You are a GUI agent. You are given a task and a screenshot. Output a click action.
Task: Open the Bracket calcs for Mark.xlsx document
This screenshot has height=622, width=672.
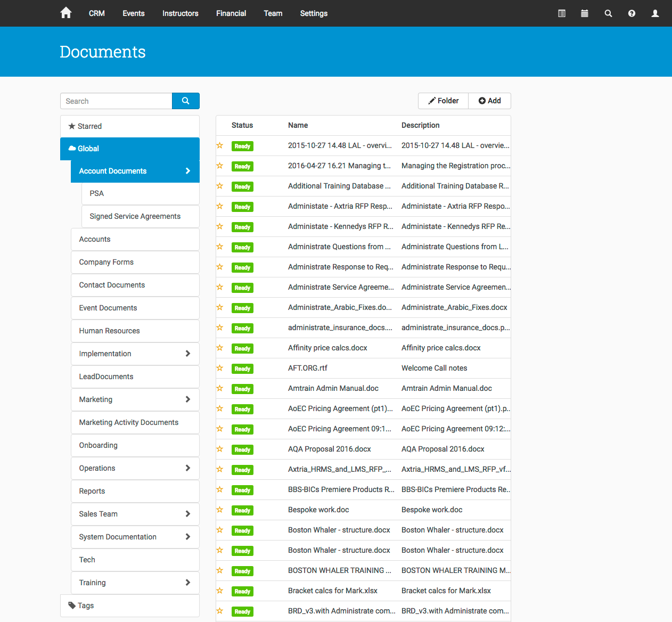point(332,591)
